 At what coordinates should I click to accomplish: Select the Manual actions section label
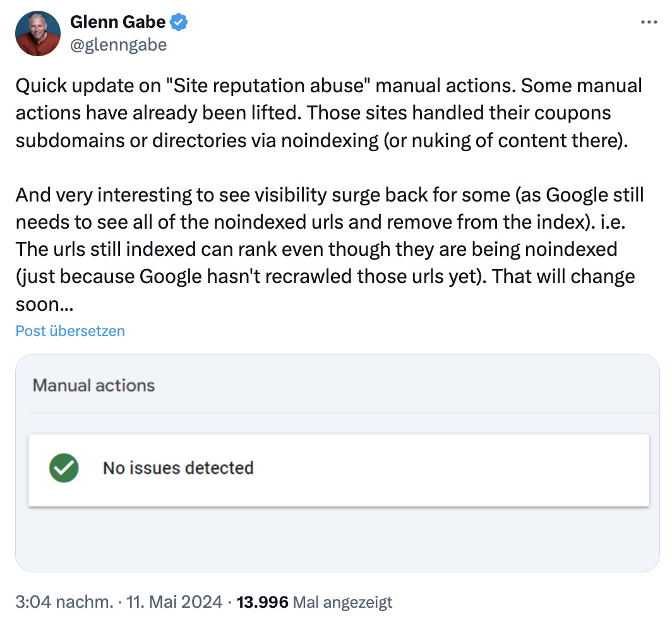tap(93, 385)
